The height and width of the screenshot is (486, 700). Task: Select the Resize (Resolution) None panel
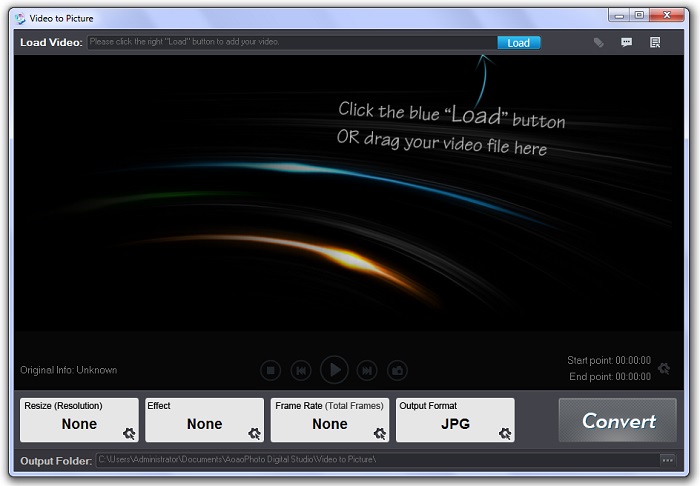[79, 420]
